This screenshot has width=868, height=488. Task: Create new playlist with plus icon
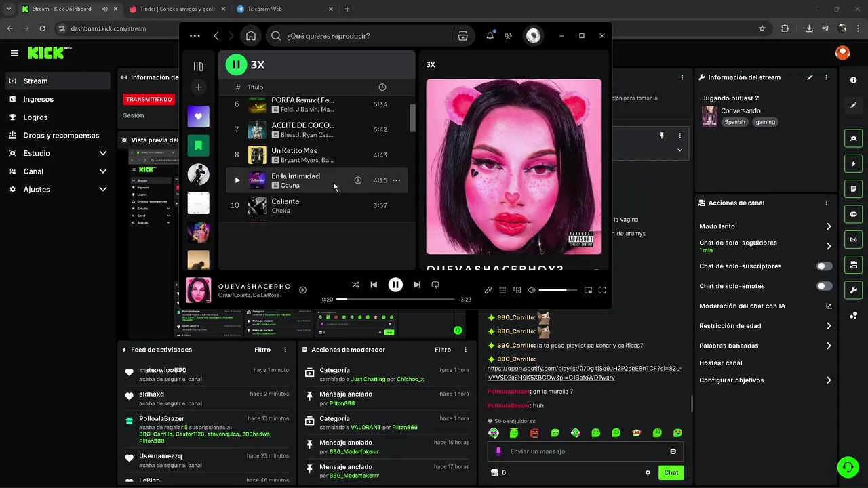198,87
